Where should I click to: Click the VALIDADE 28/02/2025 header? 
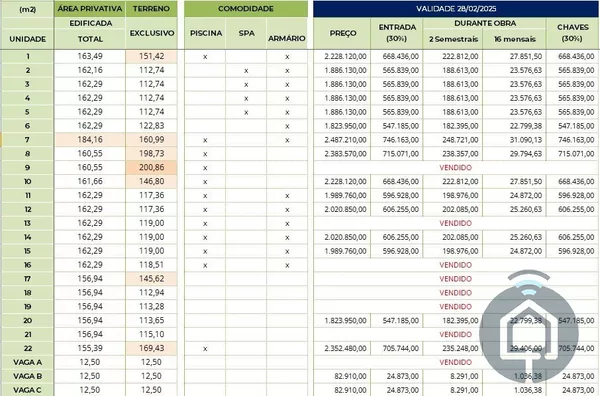coord(456,8)
